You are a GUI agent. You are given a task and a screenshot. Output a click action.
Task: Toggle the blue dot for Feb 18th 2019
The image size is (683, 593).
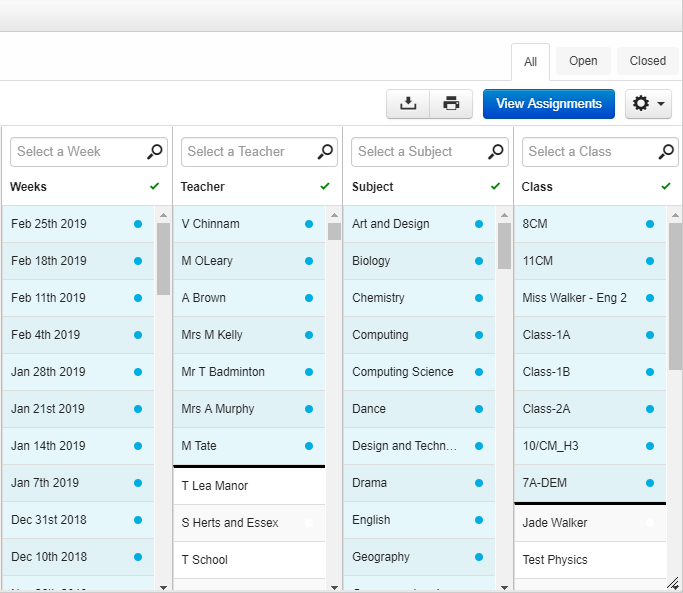point(138,261)
